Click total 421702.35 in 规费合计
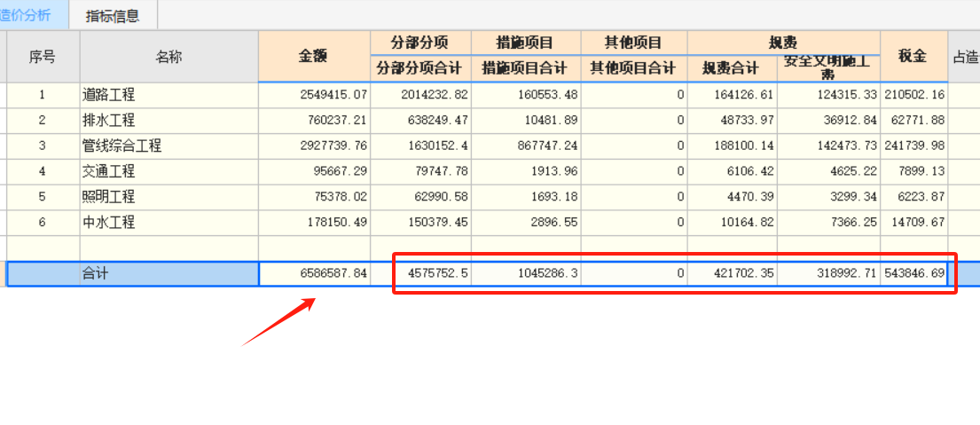 point(732,274)
